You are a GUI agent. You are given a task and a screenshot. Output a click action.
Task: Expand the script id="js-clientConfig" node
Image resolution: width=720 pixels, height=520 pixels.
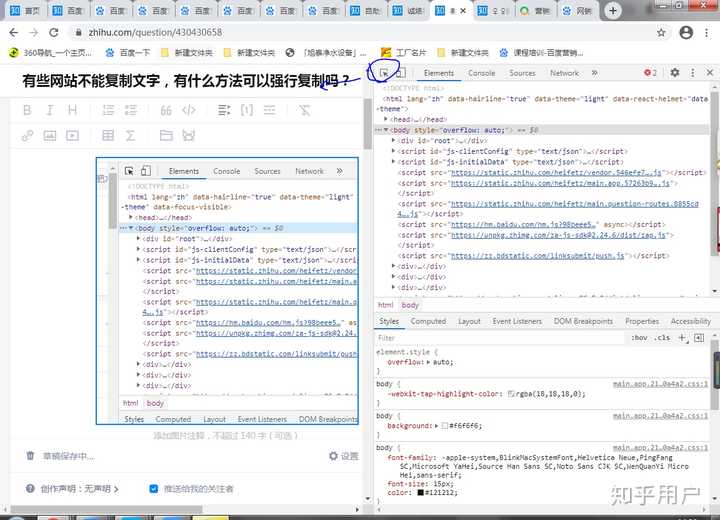[x=394, y=151]
